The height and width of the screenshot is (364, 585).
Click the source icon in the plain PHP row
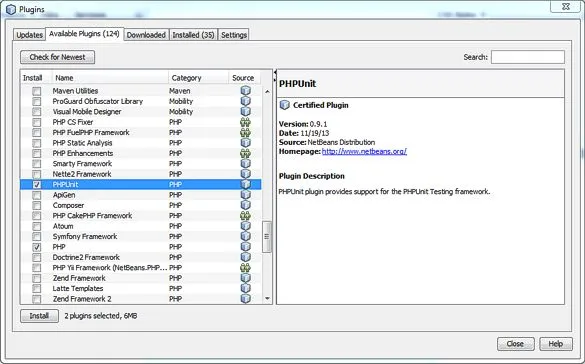tap(245, 247)
